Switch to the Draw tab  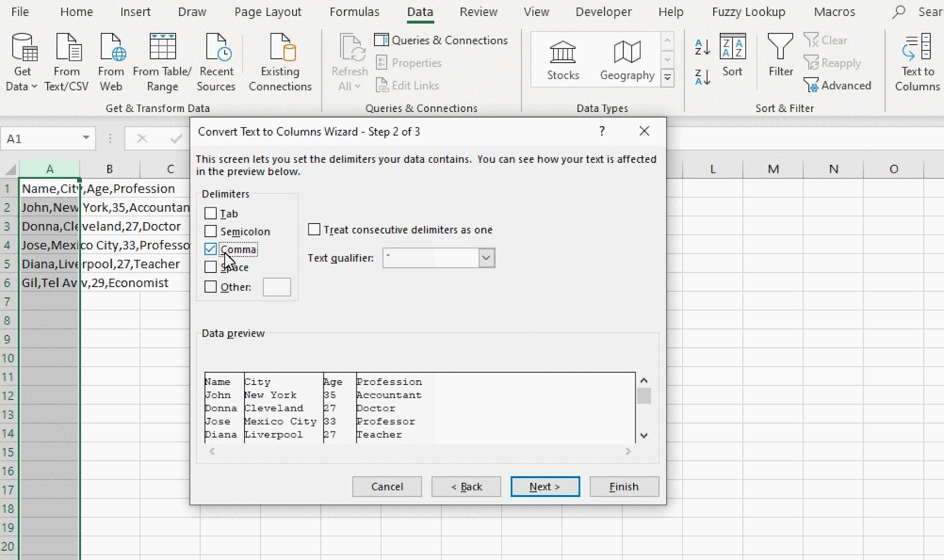[192, 12]
